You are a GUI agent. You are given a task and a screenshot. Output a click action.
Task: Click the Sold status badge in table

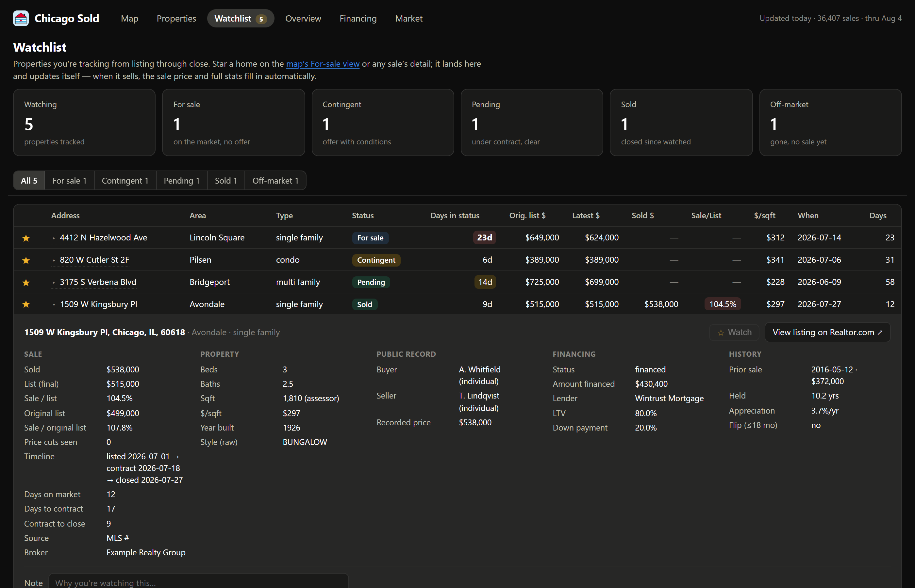pos(364,304)
